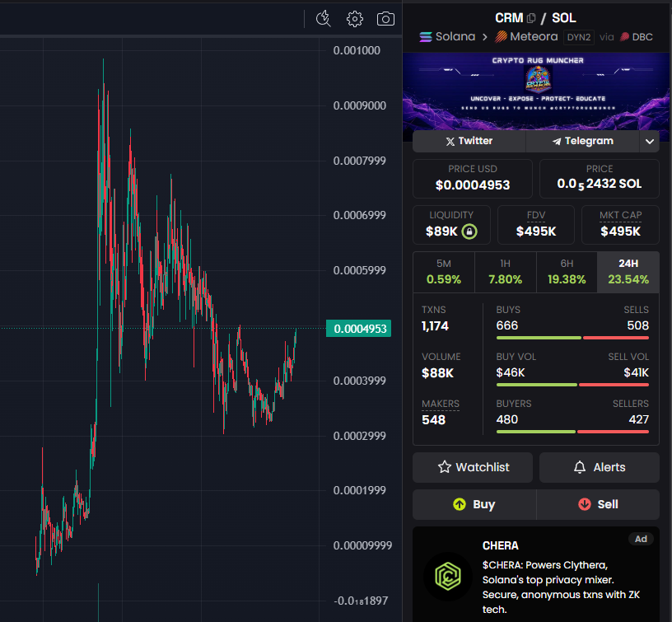
Task: Open the Alerts button
Action: click(x=600, y=467)
